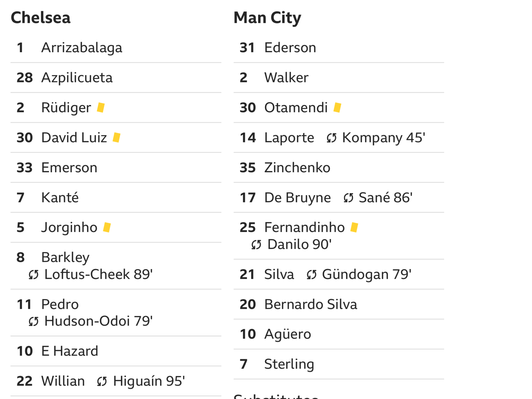Click the substitution icon before Loftus-Cheek 89'
The width and height of the screenshot is (532, 399).
click(x=34, y=275)
